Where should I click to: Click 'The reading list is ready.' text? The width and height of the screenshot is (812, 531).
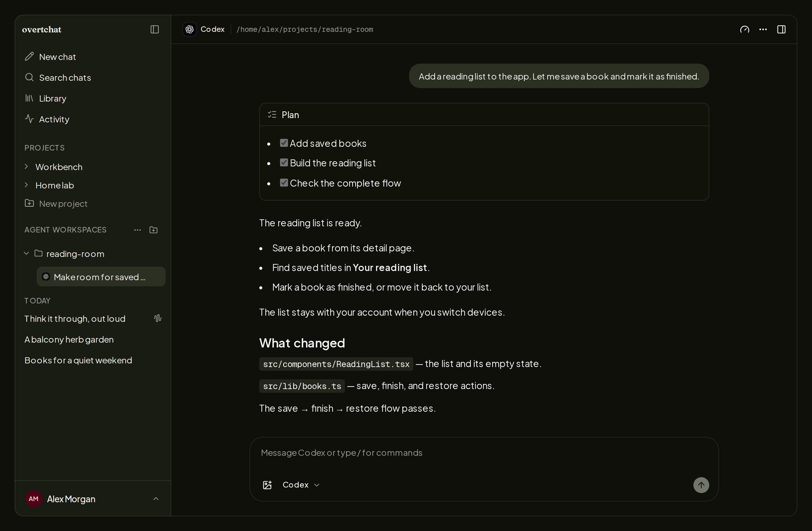(311, 223)
